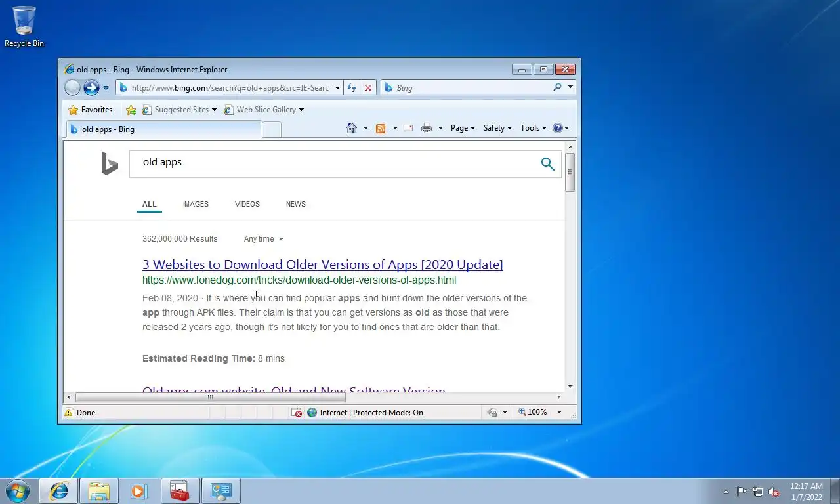Click the status bar privacy report icon
The height and width of the screenshot is (504, 840).
point(492,413)
